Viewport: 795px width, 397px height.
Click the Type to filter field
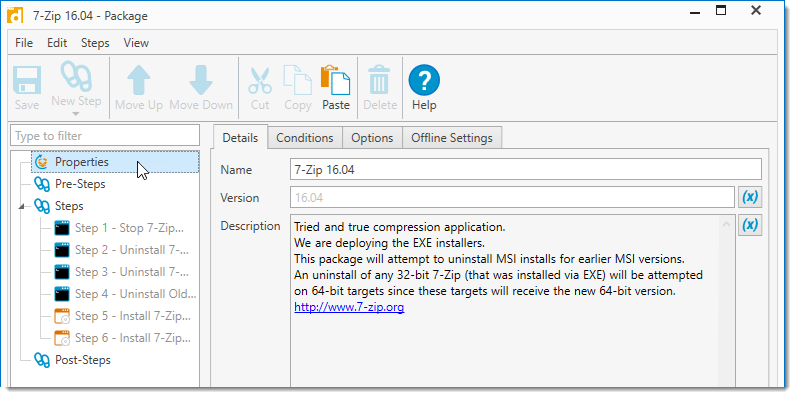105,136
